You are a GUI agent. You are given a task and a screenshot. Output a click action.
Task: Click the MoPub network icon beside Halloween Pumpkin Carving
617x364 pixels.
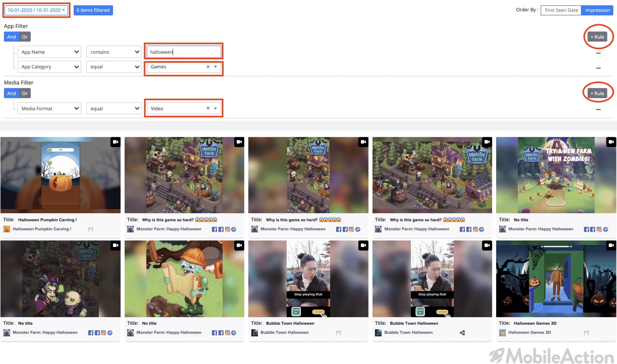91,229
